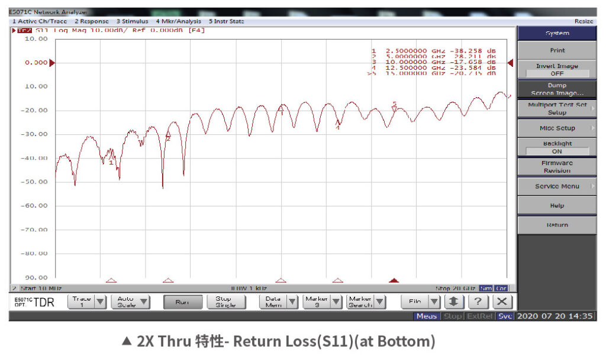This screenshot has height=364, width=606.
Task: Toggle the Run button
Action: coord(182,302)
